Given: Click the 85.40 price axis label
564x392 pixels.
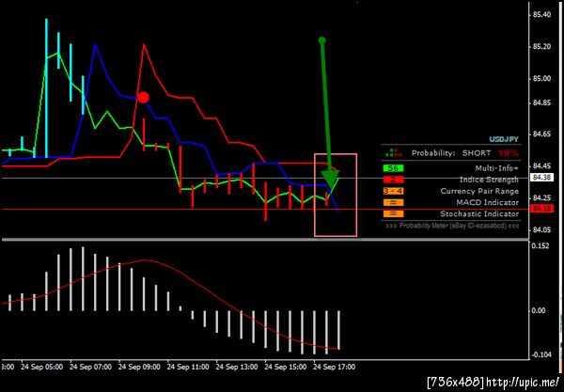Looking at the screenshot, I should (x=541, y=15).
